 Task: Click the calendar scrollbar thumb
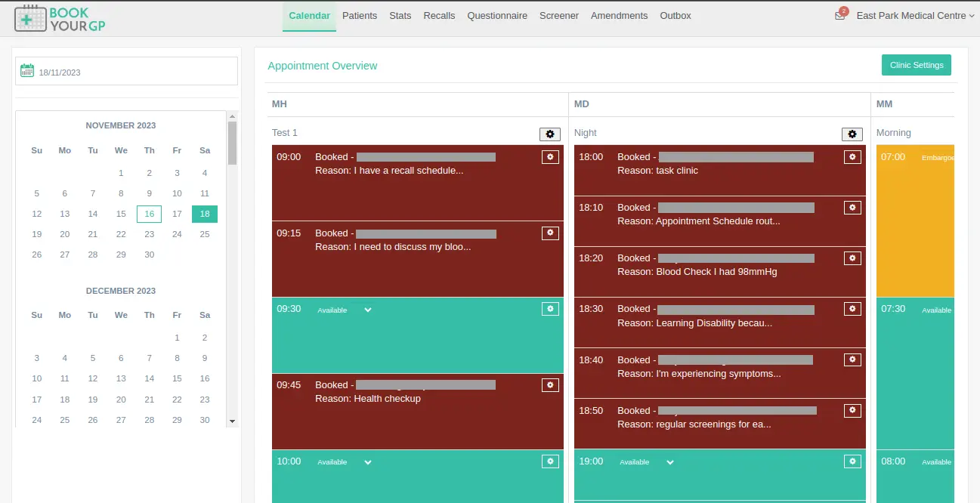coord(232,143)
